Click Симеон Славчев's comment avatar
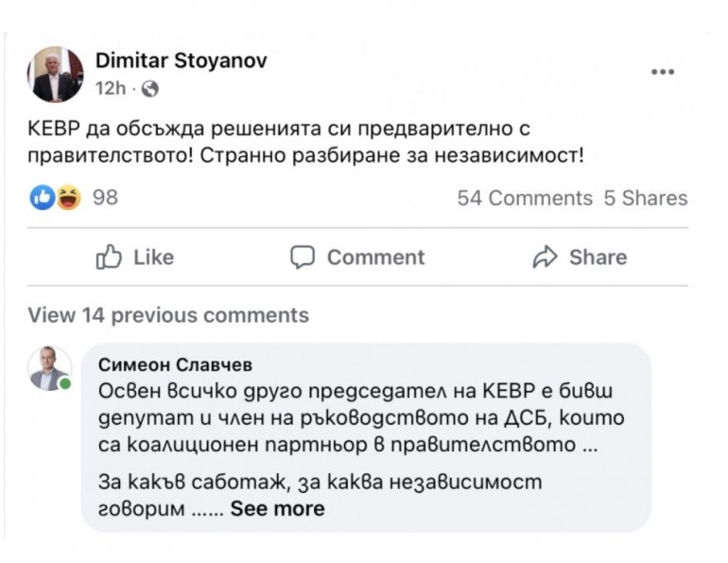This screenshot has height=563, width=728. click(48, 368)
